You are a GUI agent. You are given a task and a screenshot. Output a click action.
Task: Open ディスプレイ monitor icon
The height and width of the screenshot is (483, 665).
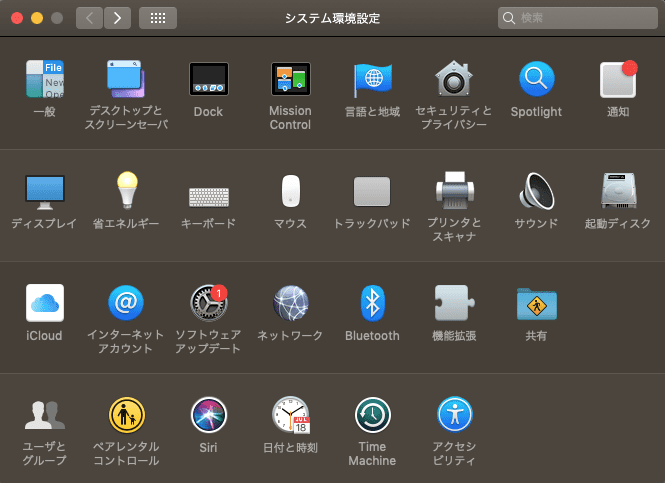point(45,192)
